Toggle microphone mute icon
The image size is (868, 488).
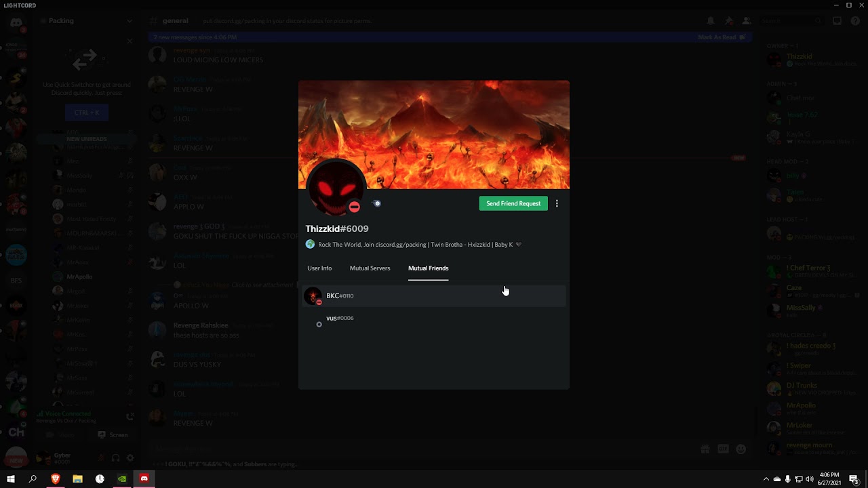pos(101,458)
